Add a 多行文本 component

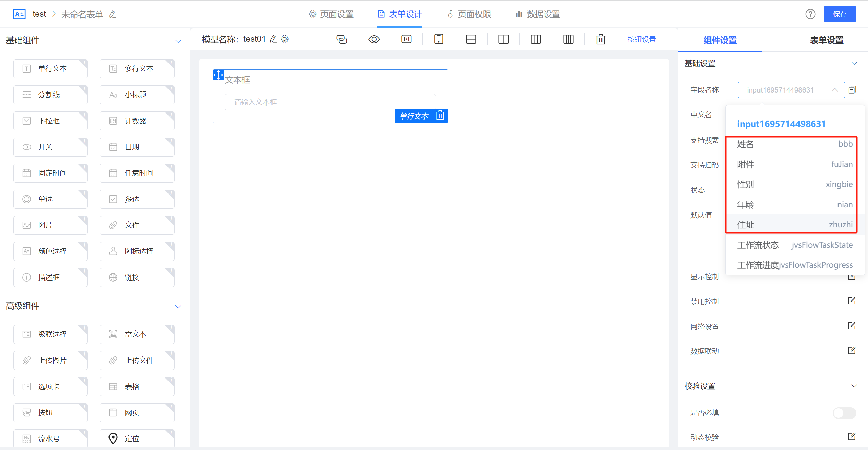click(137, 69)
